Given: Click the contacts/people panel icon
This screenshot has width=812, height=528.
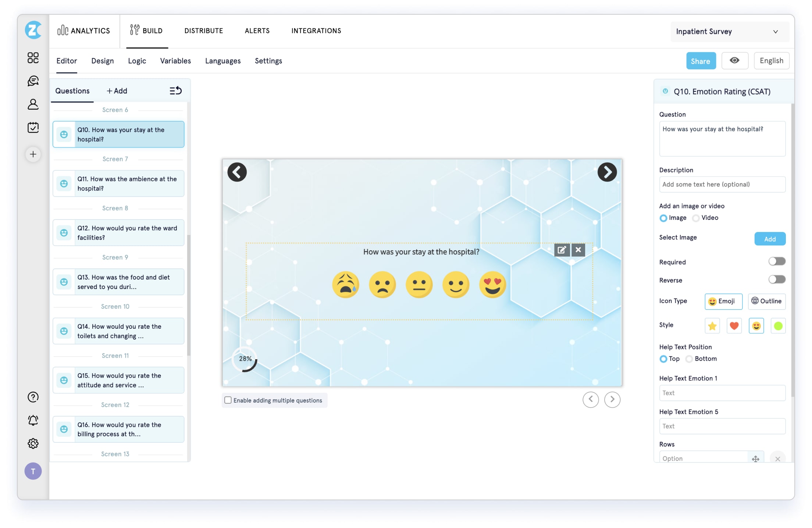Looking at the screenshot, I should click(x=33, y=104).
